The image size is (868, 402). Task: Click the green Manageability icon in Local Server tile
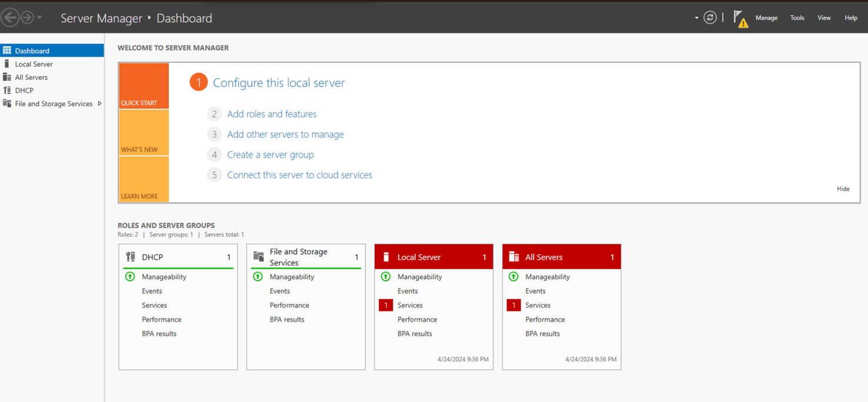tap(386, 277)
